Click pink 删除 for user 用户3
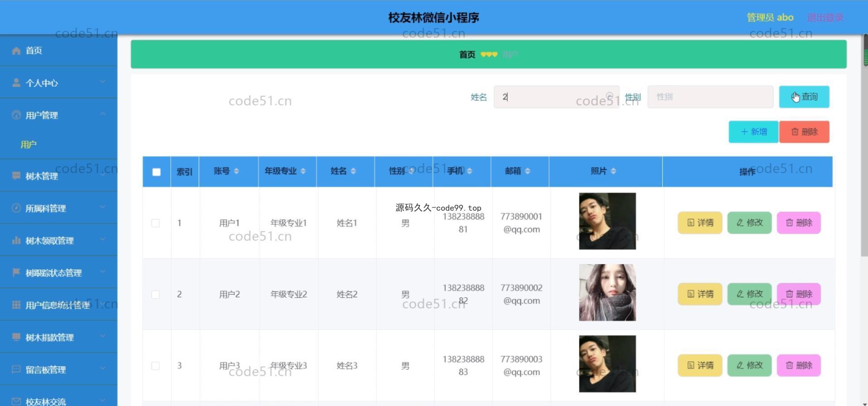The height and width of the screenshot is (406, 868). pos(799,365)
